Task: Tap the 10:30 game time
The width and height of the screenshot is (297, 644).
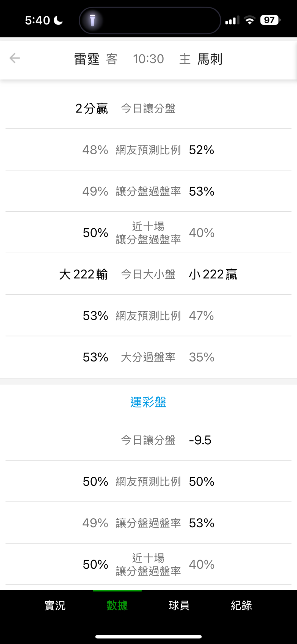Action: 148,59
